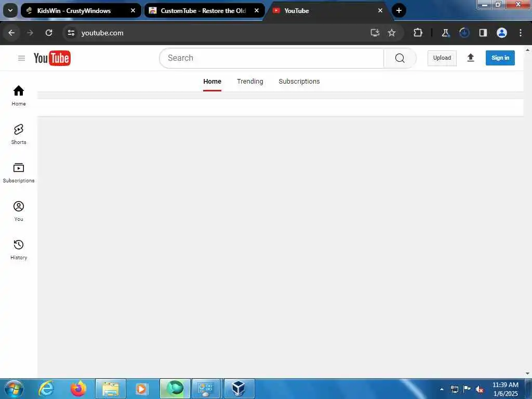Open Windows Explorer from taskbar
The width and height of the screenshot is (532, 399).
point(111,389)
